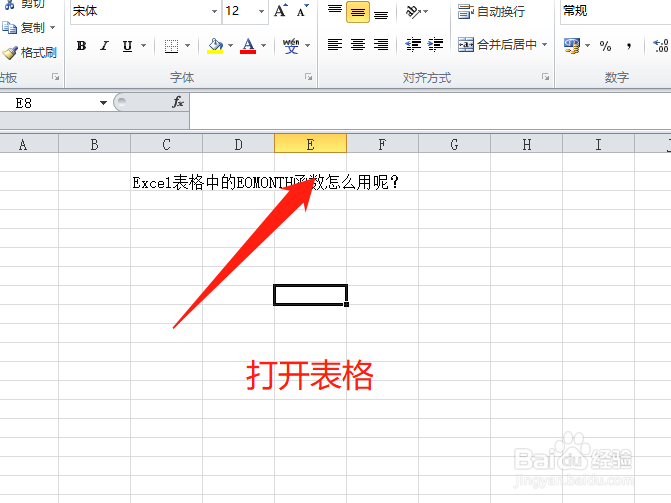
Task: Align text left
Action: pos(335,45)
